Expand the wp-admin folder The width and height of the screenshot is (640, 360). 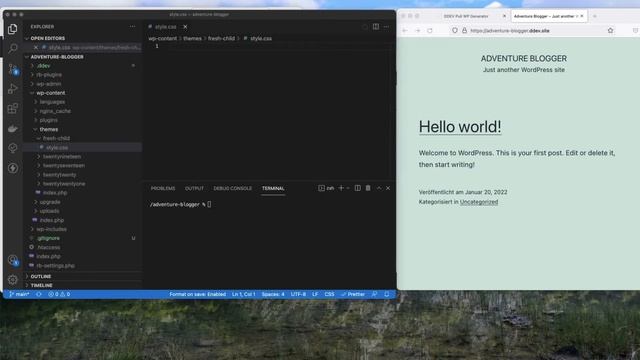pyautogui.click(x=48, y=84)
